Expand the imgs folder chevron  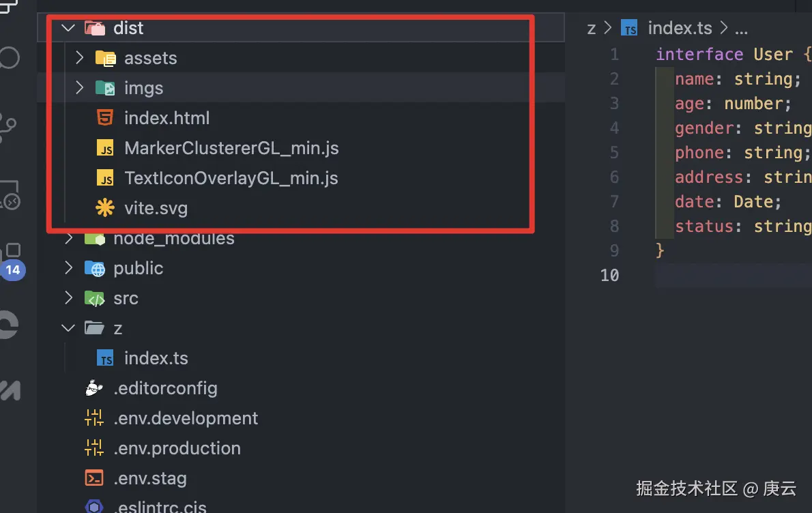tap(79, 87)
